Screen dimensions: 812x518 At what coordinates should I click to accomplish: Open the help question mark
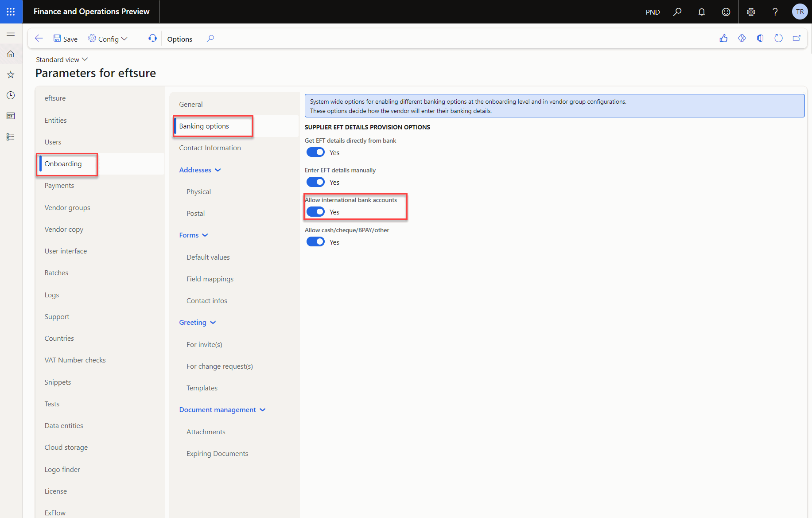point(775,12)
